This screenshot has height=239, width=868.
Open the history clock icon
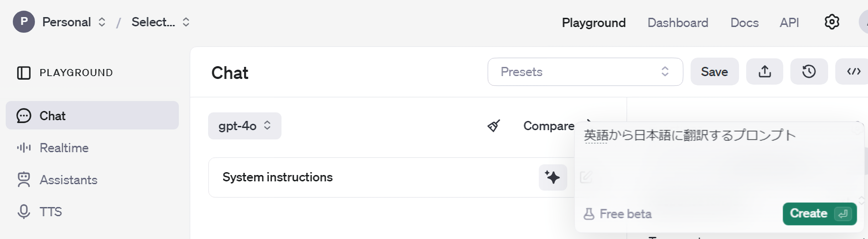click(809, 72)
